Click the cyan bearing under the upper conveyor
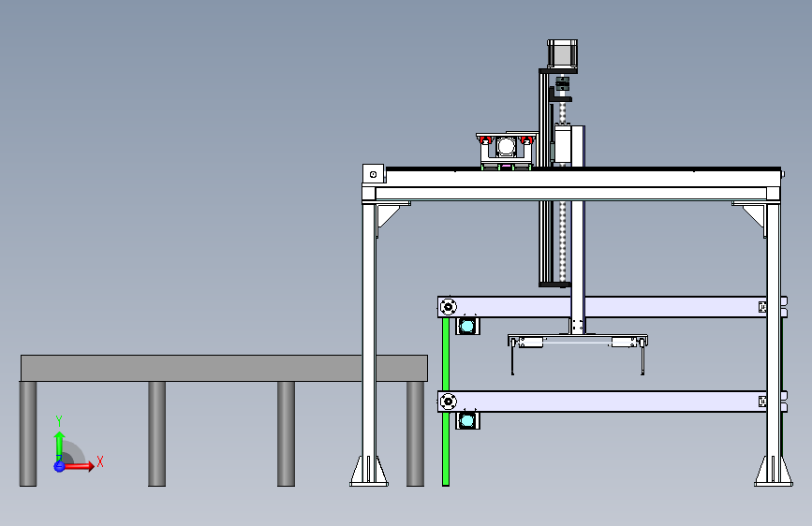The image size is (812, 526). click(x=467, y=326)
